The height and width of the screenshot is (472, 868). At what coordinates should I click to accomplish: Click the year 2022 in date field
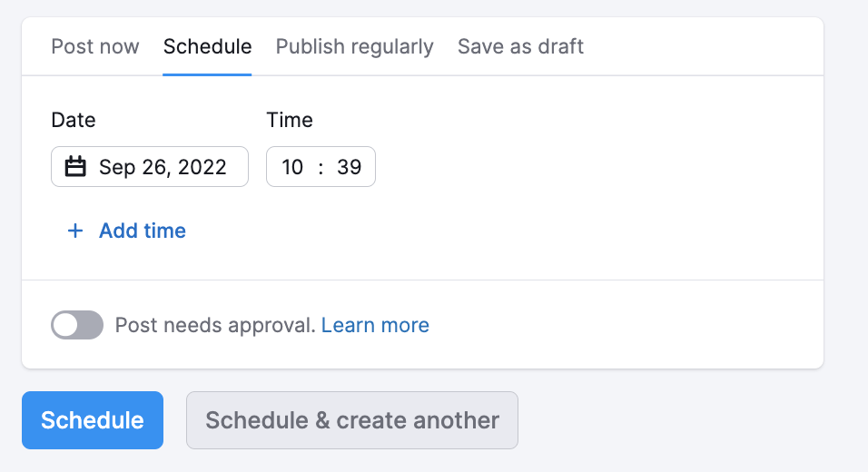[202, 167]
